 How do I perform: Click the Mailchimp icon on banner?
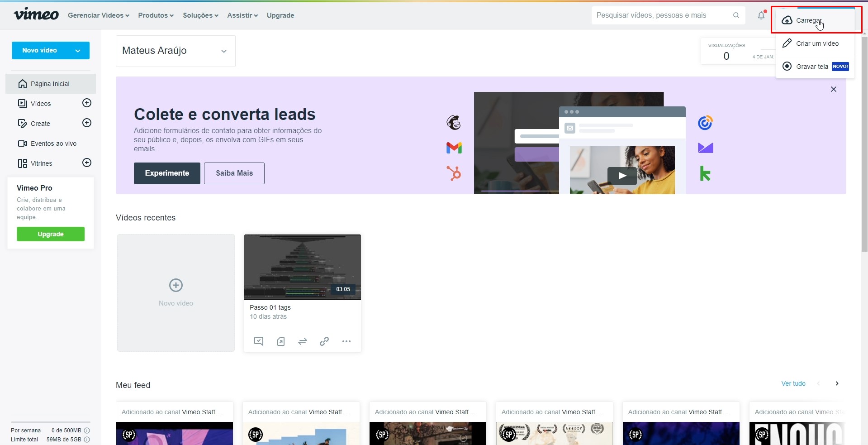(454, 123)
